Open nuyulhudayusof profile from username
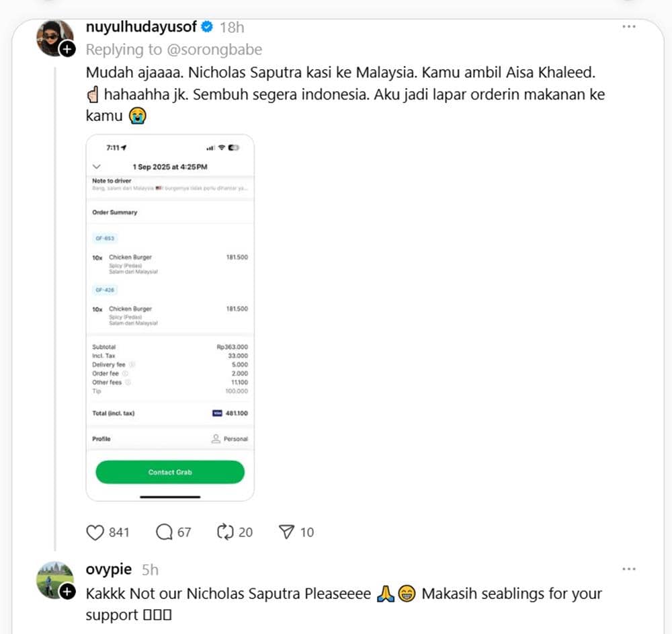This screenshot has height=634, width=672. pos(141,27)
